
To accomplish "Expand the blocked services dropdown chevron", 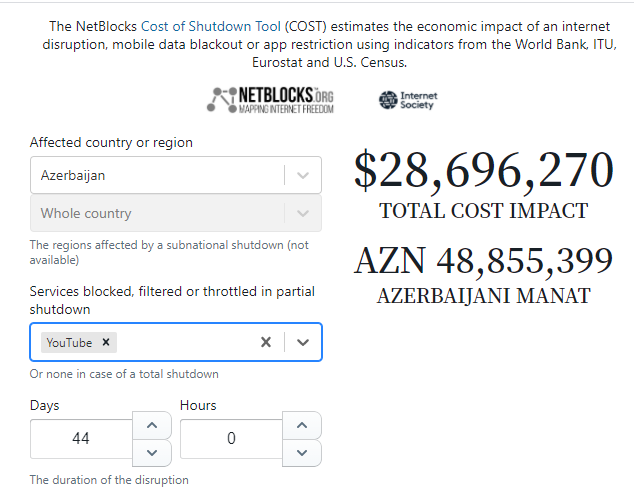I will (x=303, y=342).
